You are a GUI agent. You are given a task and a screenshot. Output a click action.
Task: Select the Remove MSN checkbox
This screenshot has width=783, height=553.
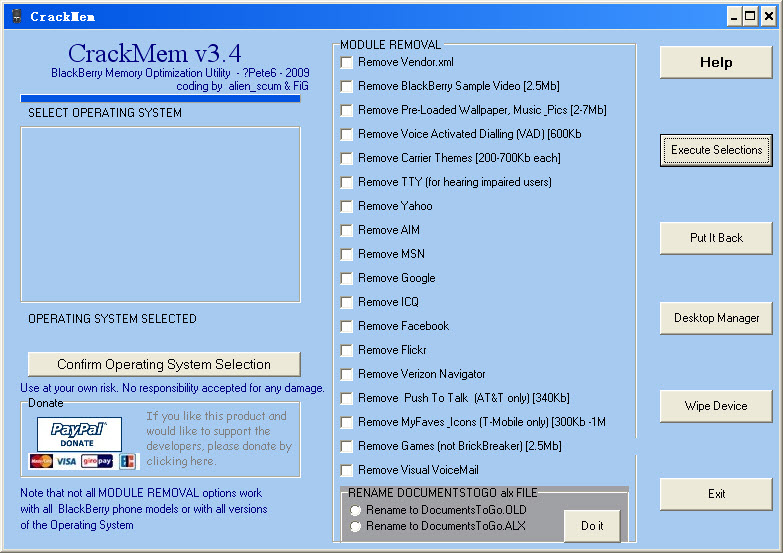point(346,254)
